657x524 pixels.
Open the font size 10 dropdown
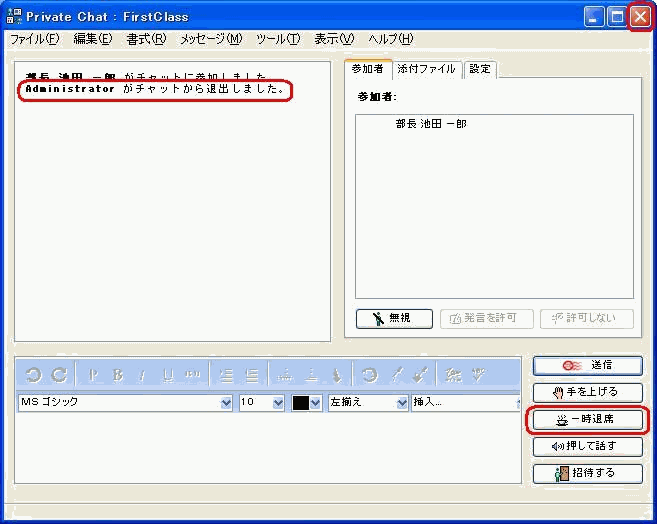coord(278,403)
